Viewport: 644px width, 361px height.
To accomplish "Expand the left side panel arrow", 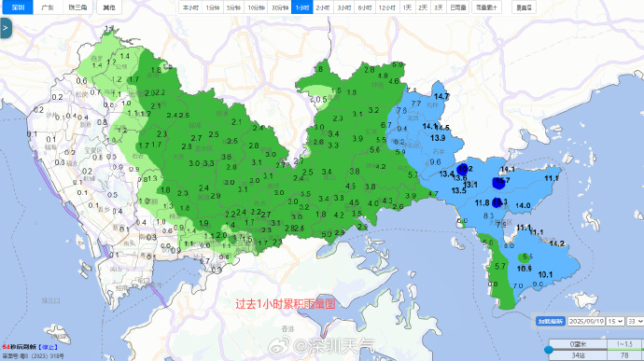I will tap(6, 28).
